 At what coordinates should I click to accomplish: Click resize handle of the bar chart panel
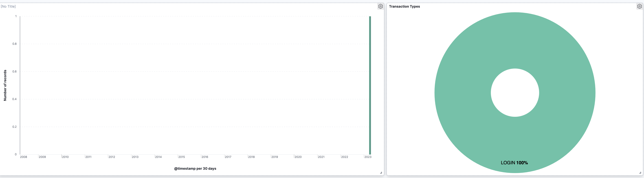coord(381,173)
